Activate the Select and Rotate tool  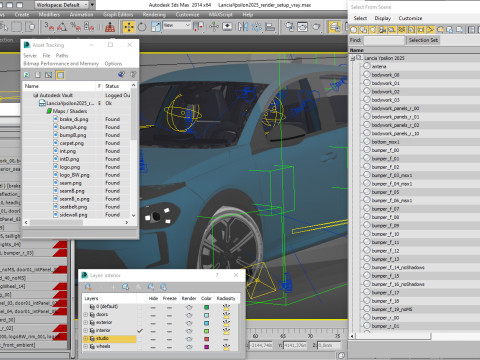tap(142, 27)
